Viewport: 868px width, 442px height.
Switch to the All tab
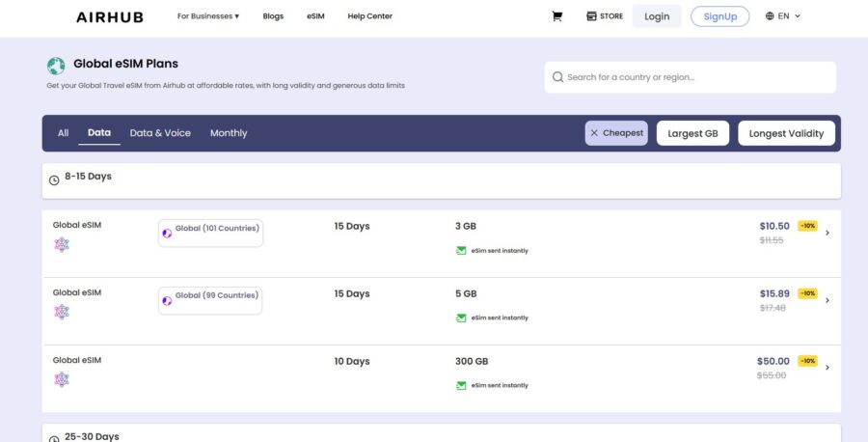point(63,133)
